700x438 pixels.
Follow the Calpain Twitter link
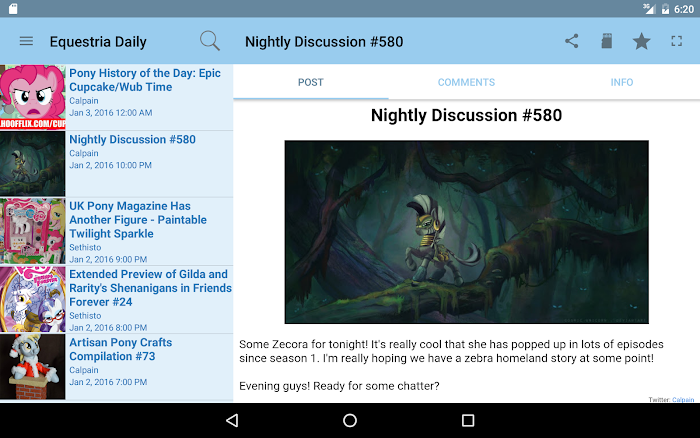pos(683,400)
